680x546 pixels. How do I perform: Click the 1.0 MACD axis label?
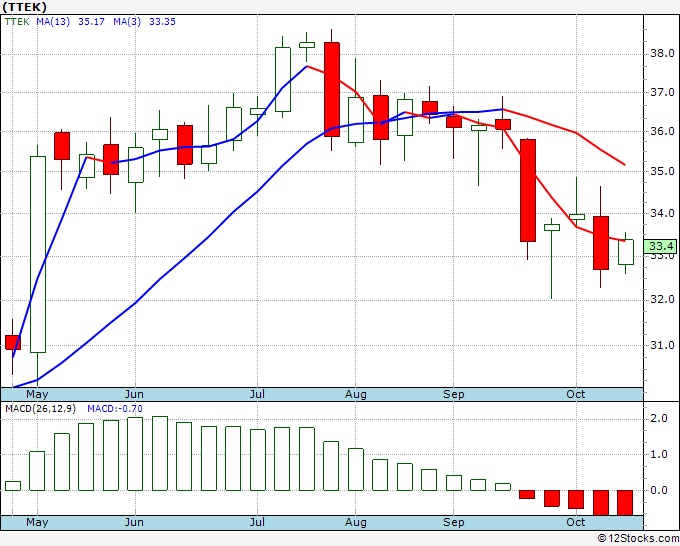point(659,454)
